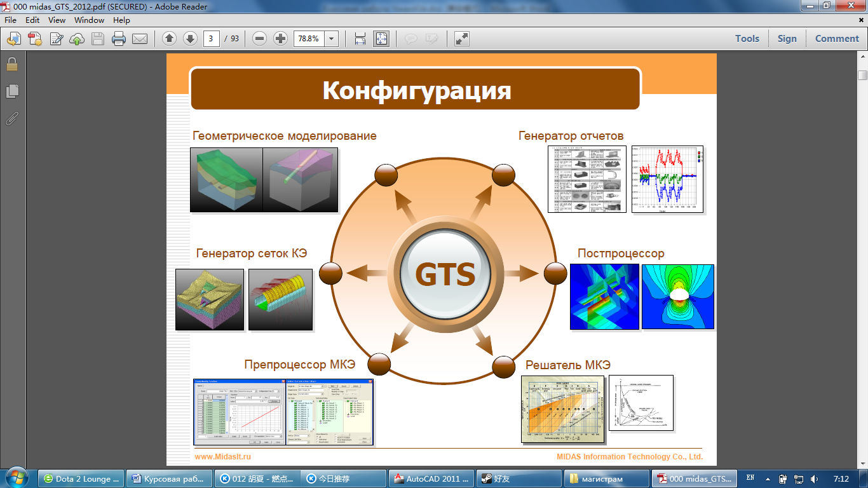Screen dimensions: 868x488
Task: Open the Edit menu
Action: [x=32, y=20]
